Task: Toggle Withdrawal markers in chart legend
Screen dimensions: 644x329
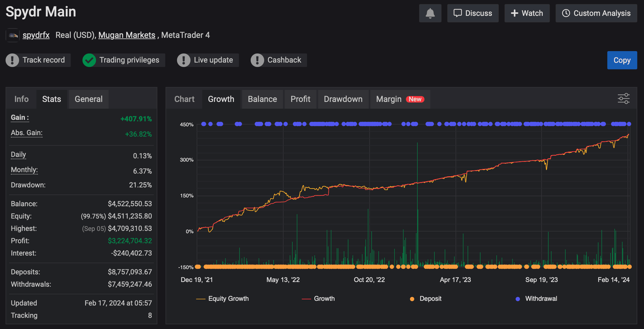Action: 536,299
